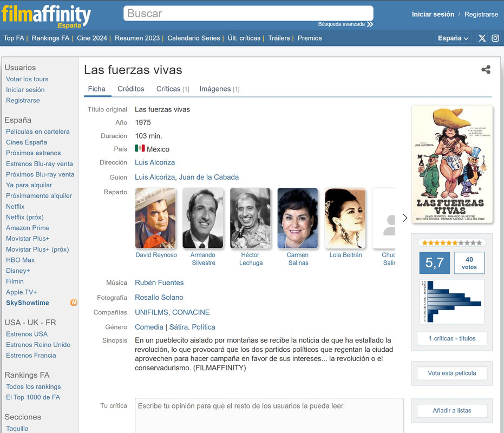Open Resumen 2023 menu item
504x433 pixels.
click(138, 38)
